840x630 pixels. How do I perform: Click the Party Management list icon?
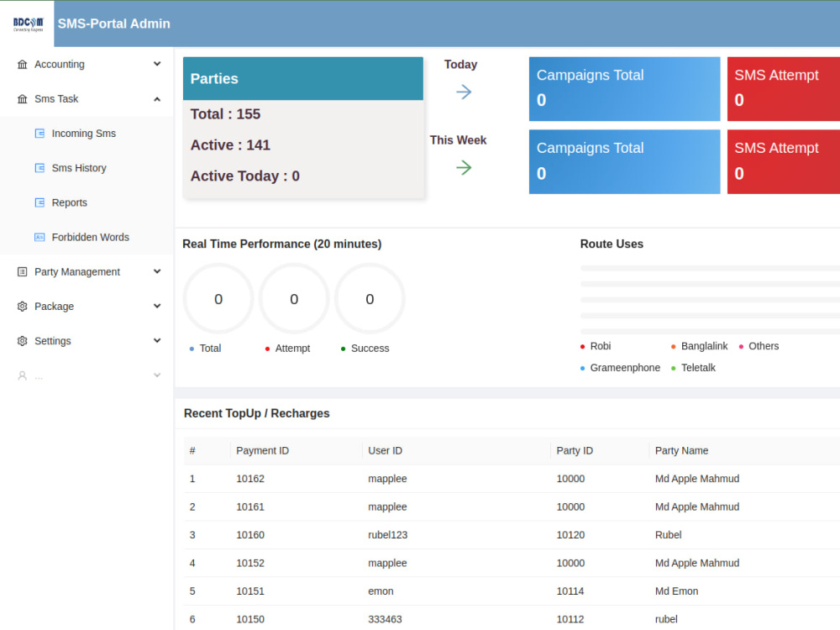pos(22,271)
